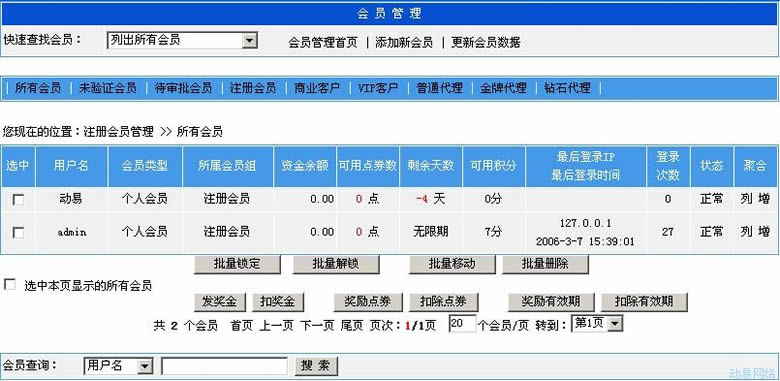Open the VIP客户 tab
This screenshot has width=780, height=381.
click(378, 89)
